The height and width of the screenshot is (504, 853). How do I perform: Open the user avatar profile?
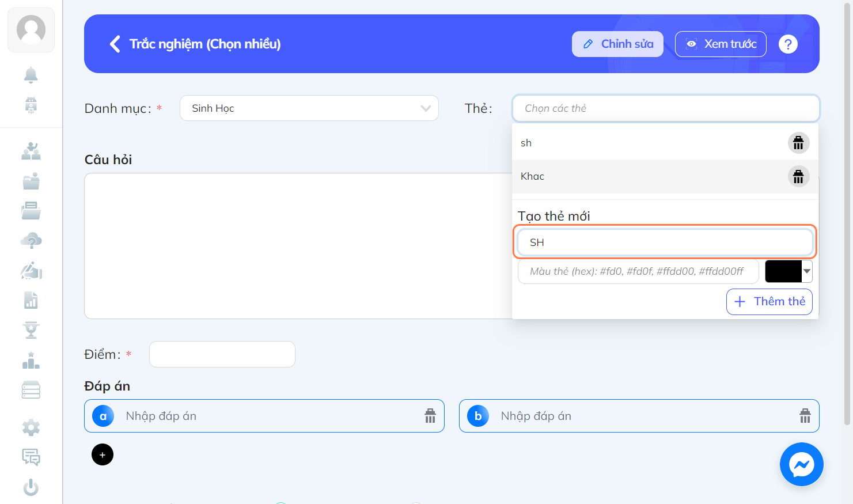pos(31,30)
